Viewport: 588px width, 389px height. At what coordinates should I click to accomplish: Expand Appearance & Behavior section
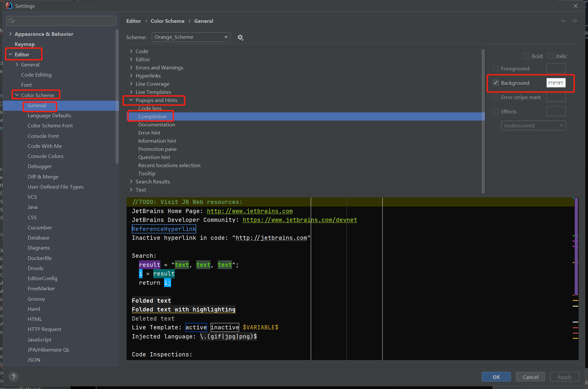pos(10,34)
